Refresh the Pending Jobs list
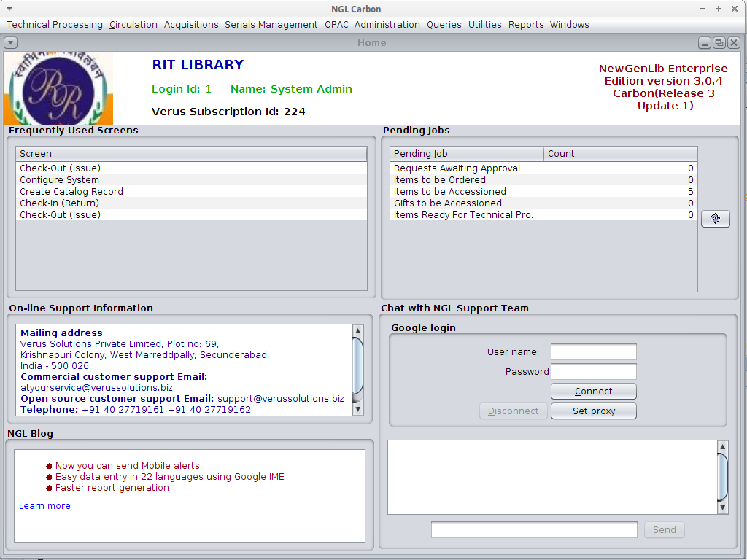Viewport: 747px width, 560px height. (x=715, y=219)
